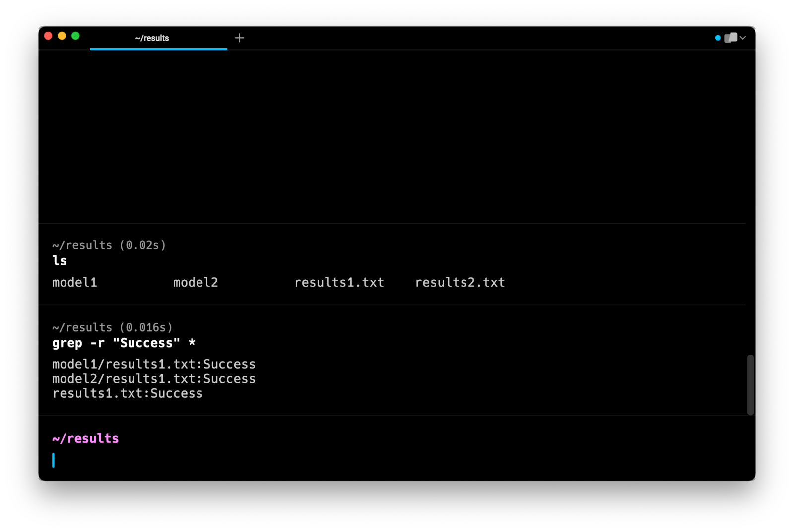The height and width of the screenshot is (532, 794).
Task: Click the pink ~/results prompt path
Action: pyautogui.click(x=85, y=438)
